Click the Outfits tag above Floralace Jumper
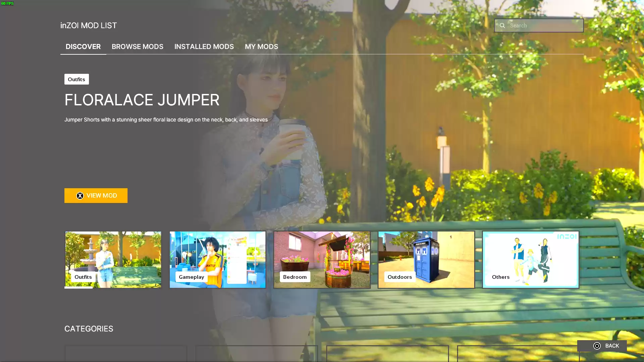644x362 pixels. click(77, 79)
